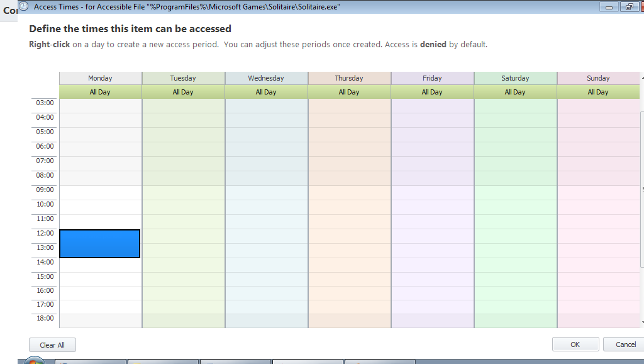
Task: Toggle All Day access for Wednesday
Action: pos(266,92)
